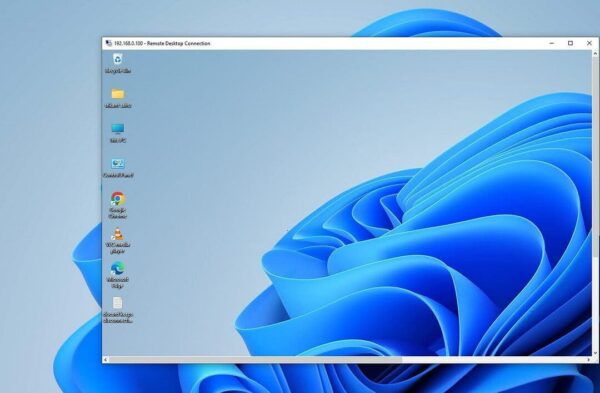Click the vertical scrollbar thumb

(595, 157)
